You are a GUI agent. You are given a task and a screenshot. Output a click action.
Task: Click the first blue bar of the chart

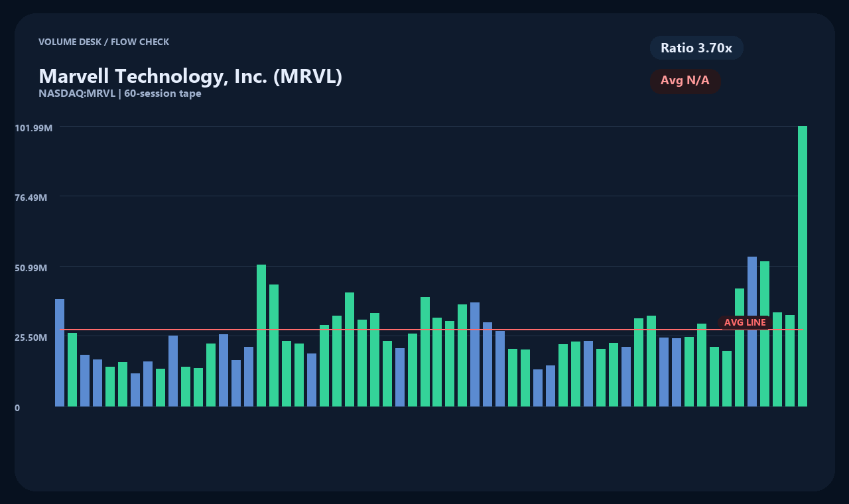60,353
